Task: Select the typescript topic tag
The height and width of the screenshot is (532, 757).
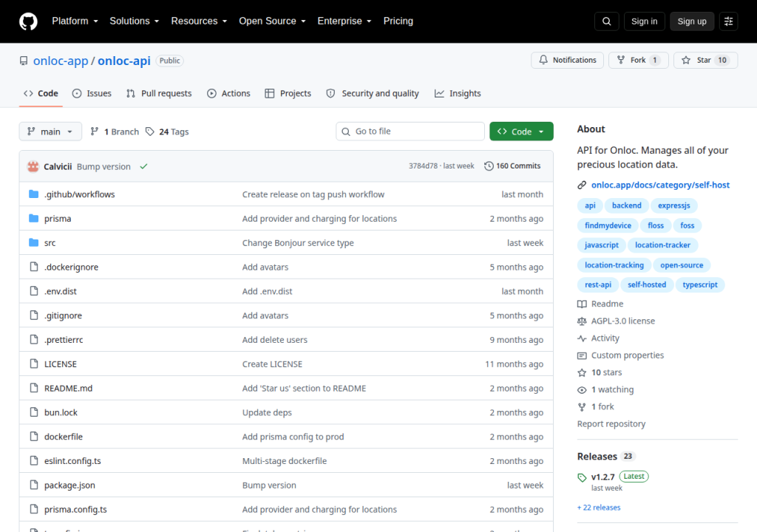Action: point(700,284)
